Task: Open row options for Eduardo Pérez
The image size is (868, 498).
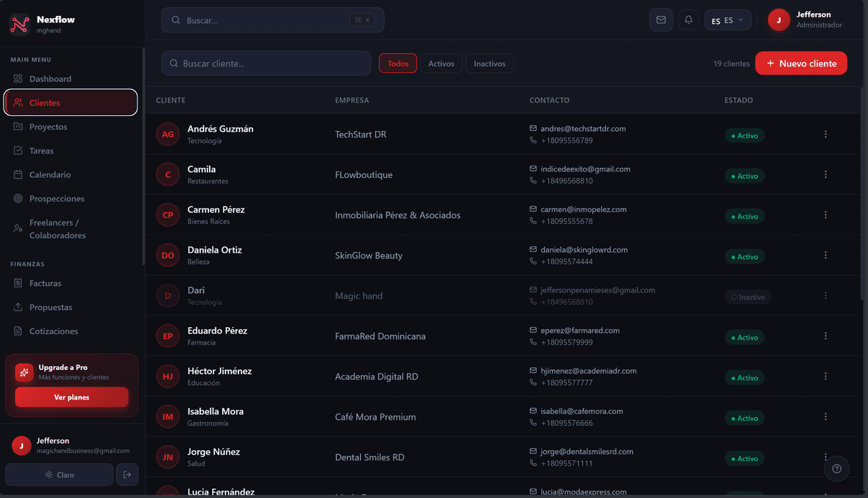Action: 825,336
